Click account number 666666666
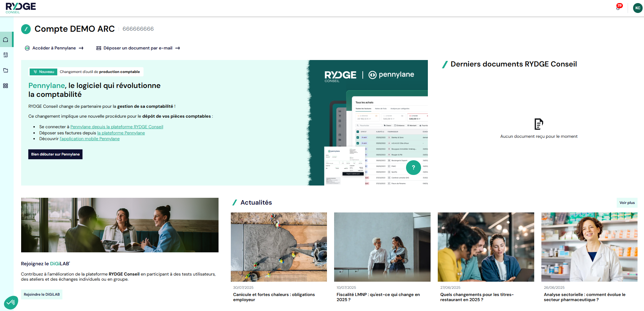The image size is (644, 311). (138, 29)
